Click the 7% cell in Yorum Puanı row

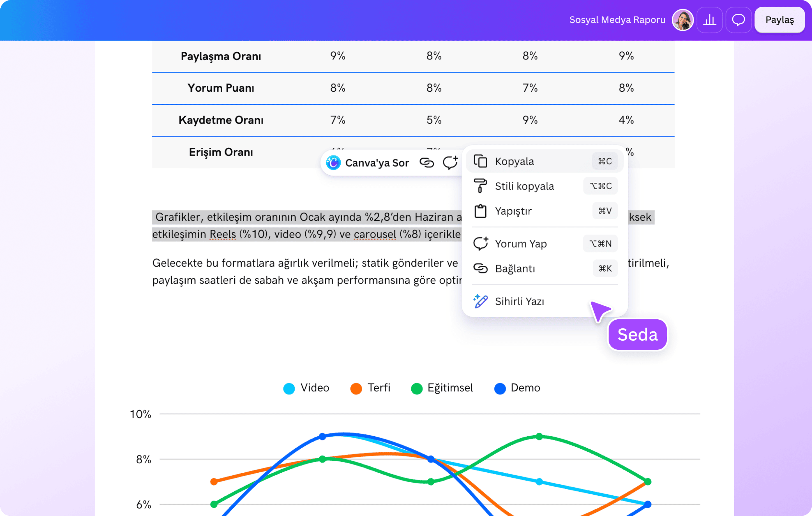pyautogui.click(x=530, y=88)
